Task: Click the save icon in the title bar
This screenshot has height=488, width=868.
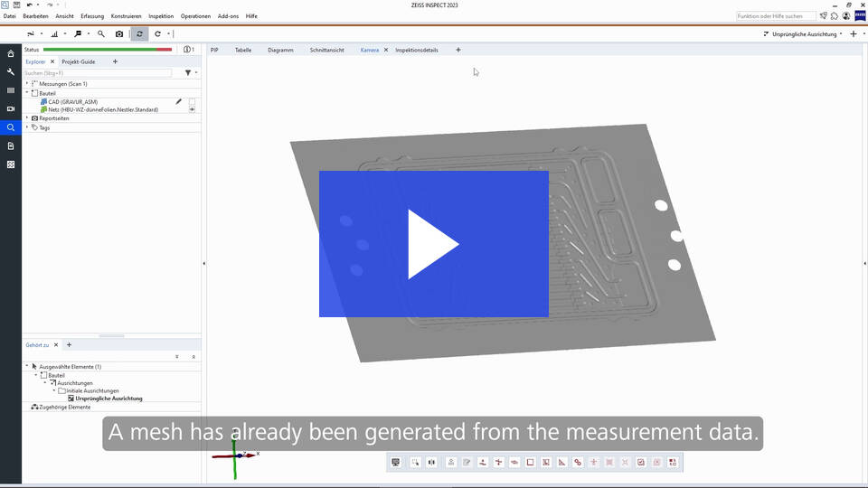Action: click(x=16, y=5)
